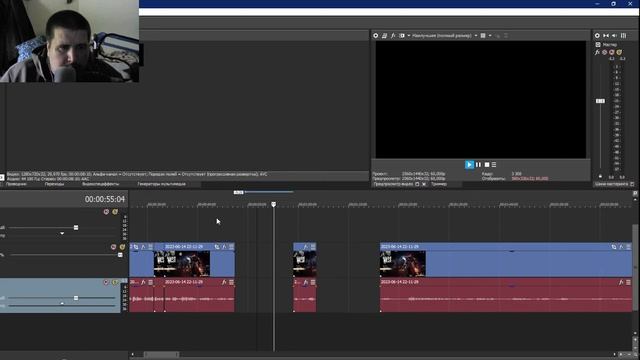Open event FX on second video clip
640x360 pixels.
224,247
